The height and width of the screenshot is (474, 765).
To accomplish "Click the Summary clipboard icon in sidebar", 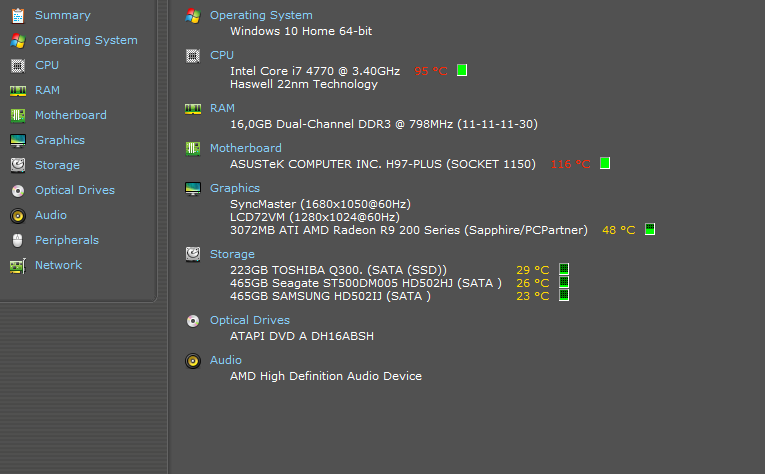I will (x=18, y=16).
